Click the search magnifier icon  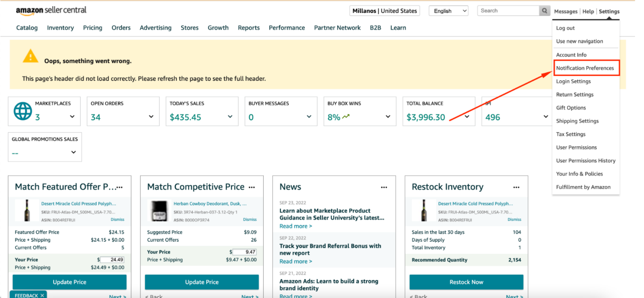click(x=545, y=11)
